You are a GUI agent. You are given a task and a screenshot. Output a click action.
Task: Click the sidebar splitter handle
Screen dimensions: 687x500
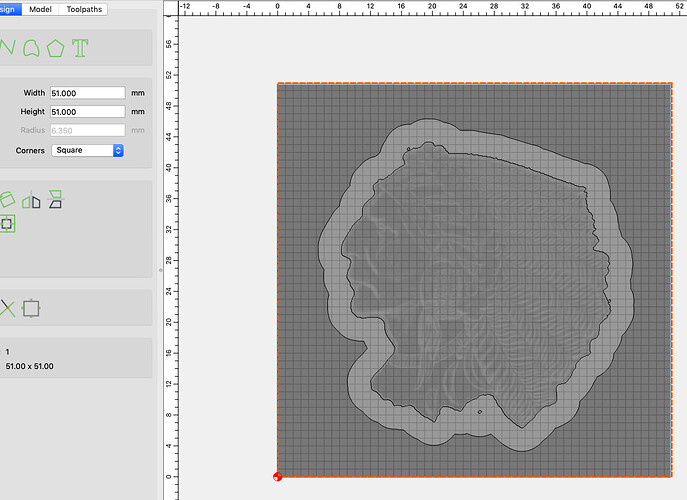pos(160,269)
